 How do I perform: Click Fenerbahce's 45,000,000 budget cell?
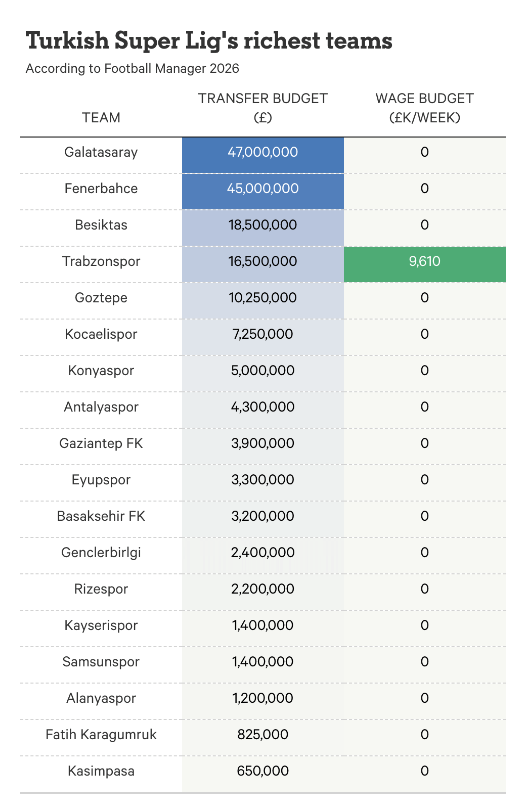pos(262,189)
